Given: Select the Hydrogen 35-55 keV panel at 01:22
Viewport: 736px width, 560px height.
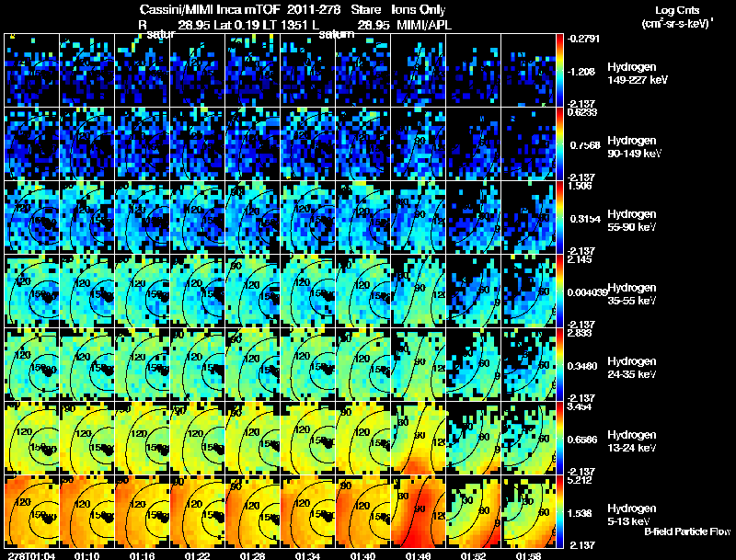Looking at the screenshot, I should point(198,291).
